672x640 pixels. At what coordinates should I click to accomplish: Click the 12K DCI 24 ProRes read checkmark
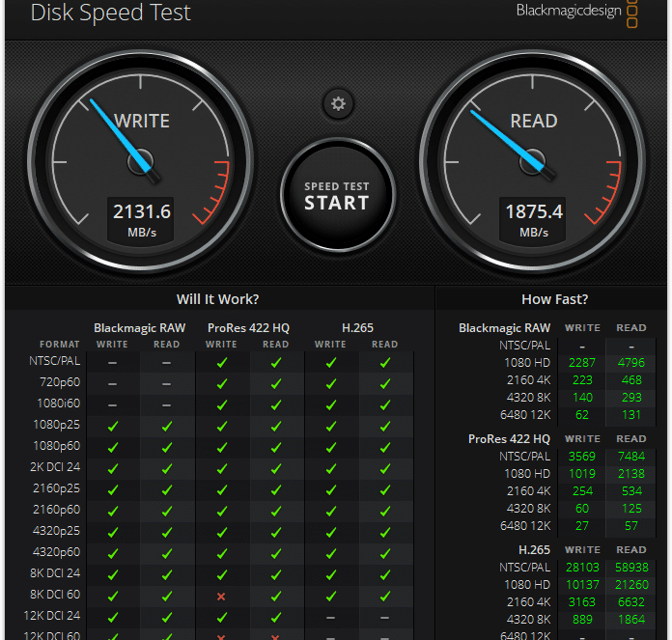point(276,617)
